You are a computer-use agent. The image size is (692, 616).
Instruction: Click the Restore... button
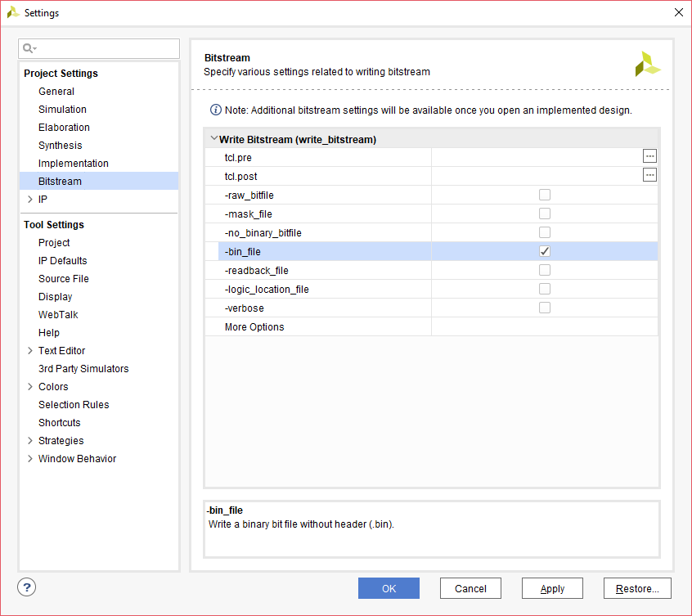(x=637, y=588)
